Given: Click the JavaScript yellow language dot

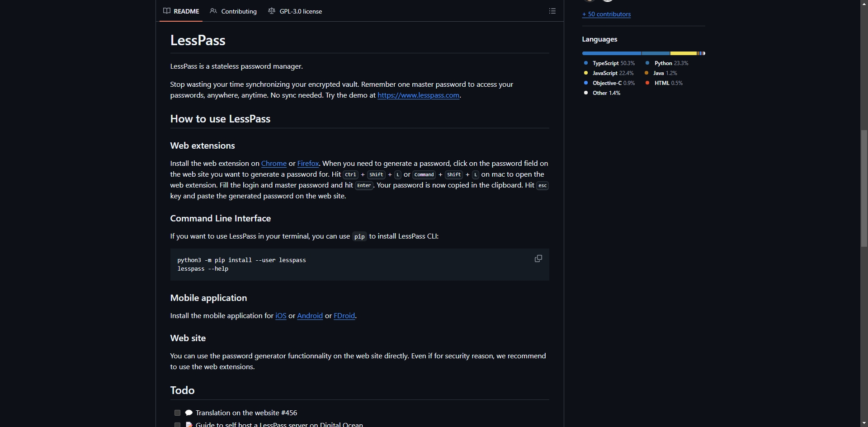Looking at the screenshot, I should pos(586,73).
